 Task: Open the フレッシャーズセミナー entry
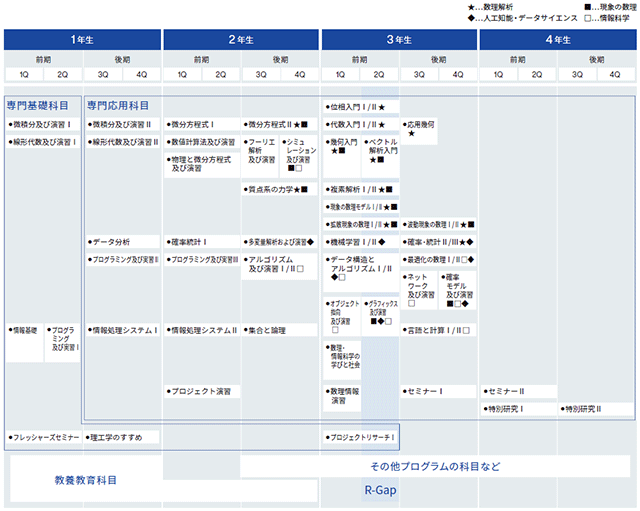tap(44, 437)
